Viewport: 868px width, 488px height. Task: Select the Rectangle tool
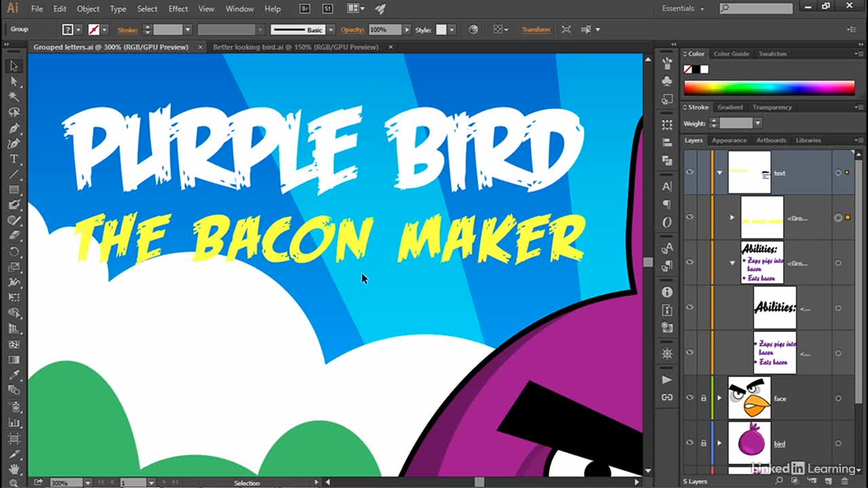pos(14,190)
